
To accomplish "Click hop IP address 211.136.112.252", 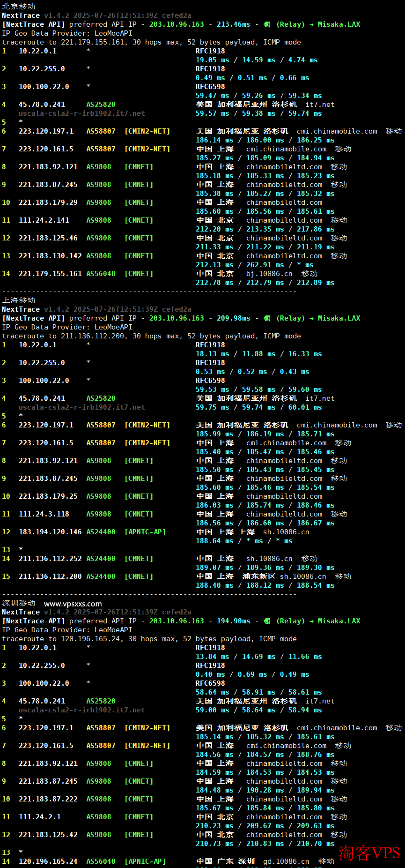I will coord(50,559).
